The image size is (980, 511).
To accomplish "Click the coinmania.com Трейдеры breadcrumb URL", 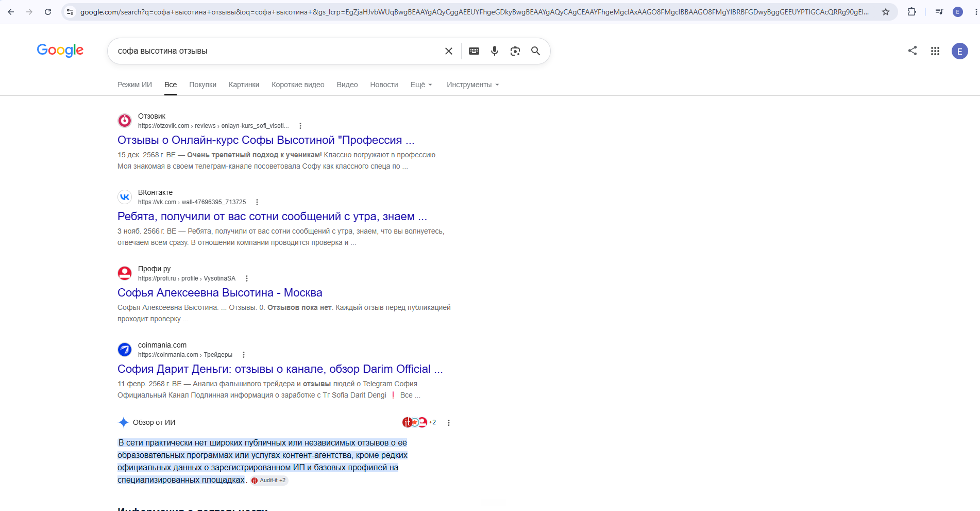I will [185, 355].
